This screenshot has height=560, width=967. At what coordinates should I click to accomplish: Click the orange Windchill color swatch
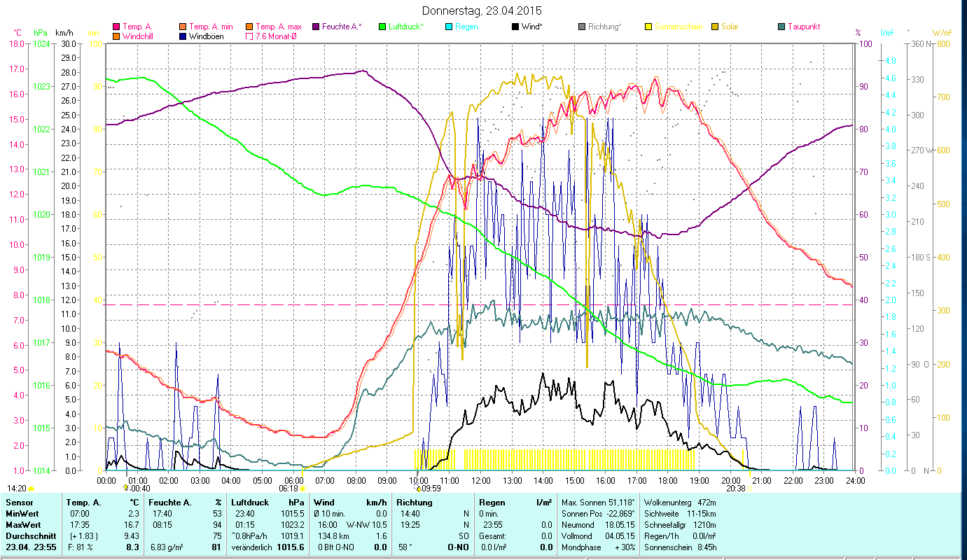click(x=116, y=36)
